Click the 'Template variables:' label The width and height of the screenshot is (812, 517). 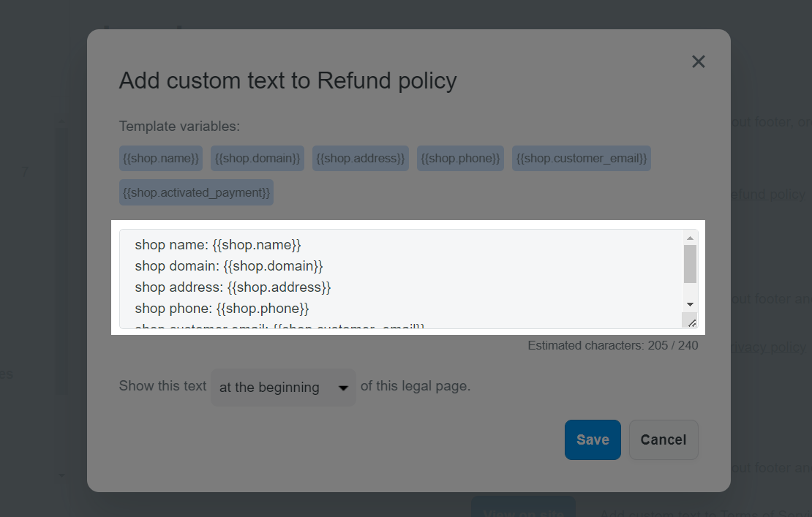179,127
